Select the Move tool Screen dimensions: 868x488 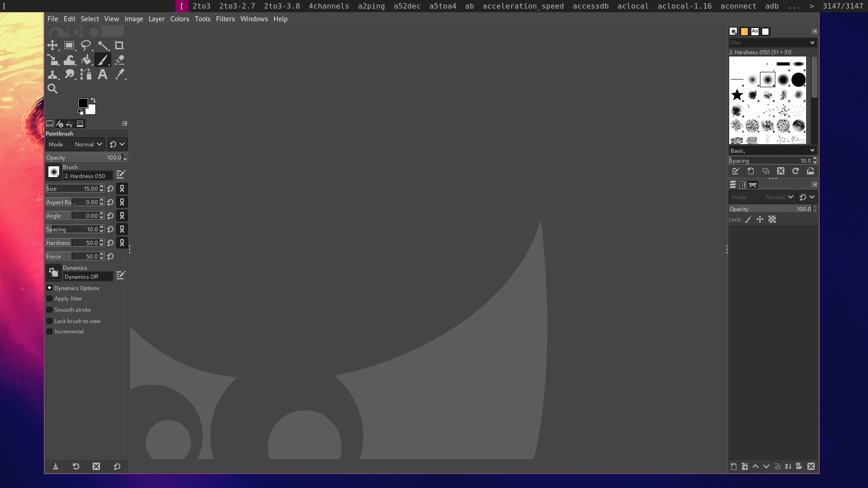click(x=52, y=45)
